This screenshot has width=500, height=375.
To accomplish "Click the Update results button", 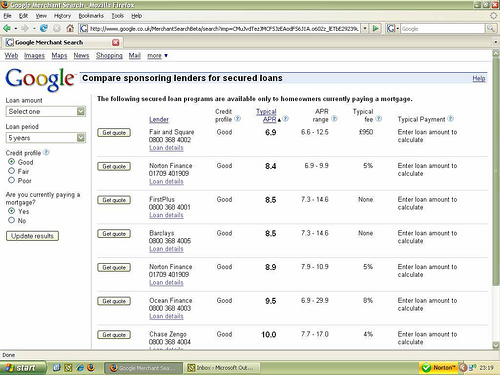I will pyautogui.click(x=32, y=236).
